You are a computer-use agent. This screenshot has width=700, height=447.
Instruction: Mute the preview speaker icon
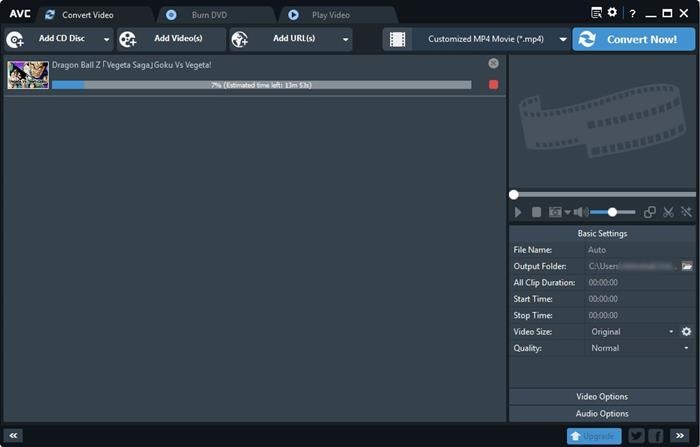[581, 212]
